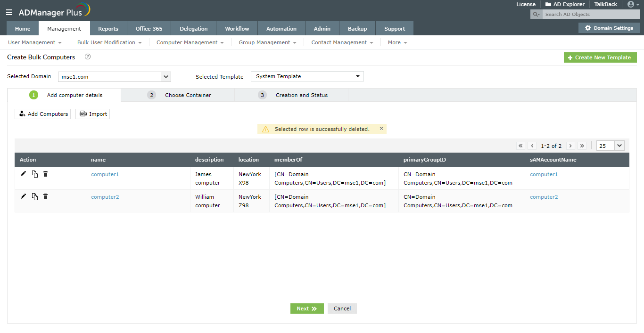Expand the Computer Management menu

[x=190, y=42]
